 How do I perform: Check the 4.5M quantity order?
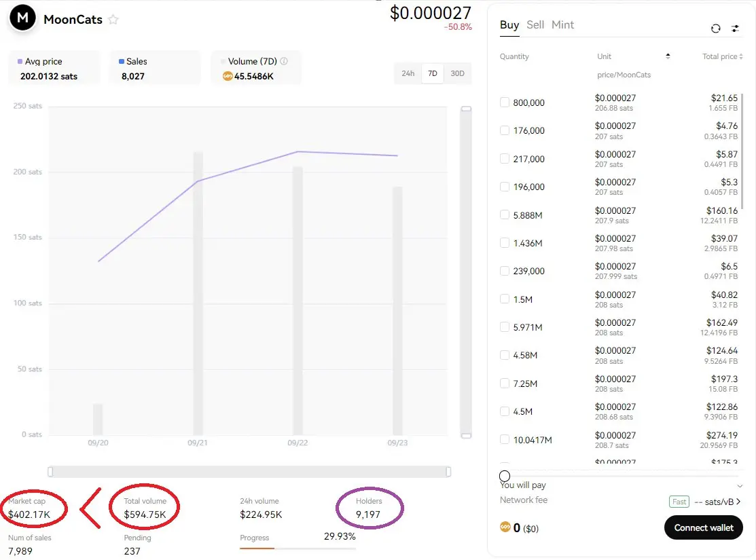pos(504,411)
